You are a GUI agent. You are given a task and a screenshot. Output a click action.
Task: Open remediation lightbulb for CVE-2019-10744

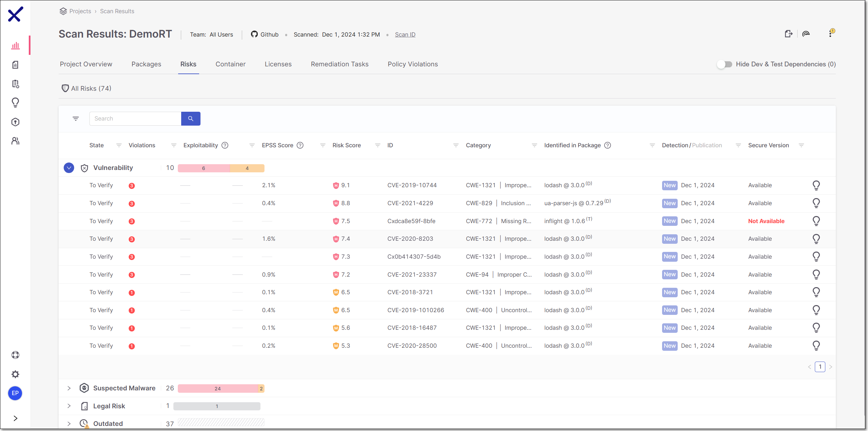(817, 185)
